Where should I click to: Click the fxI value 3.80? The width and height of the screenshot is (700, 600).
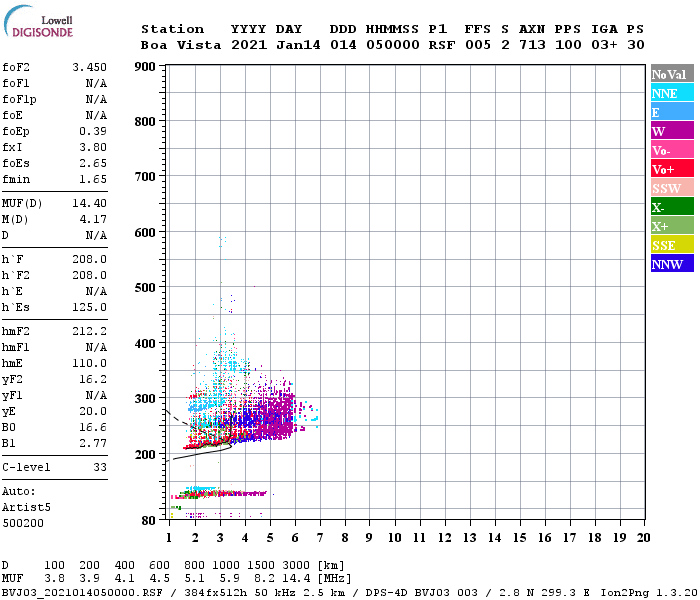(x=93, y=147)
